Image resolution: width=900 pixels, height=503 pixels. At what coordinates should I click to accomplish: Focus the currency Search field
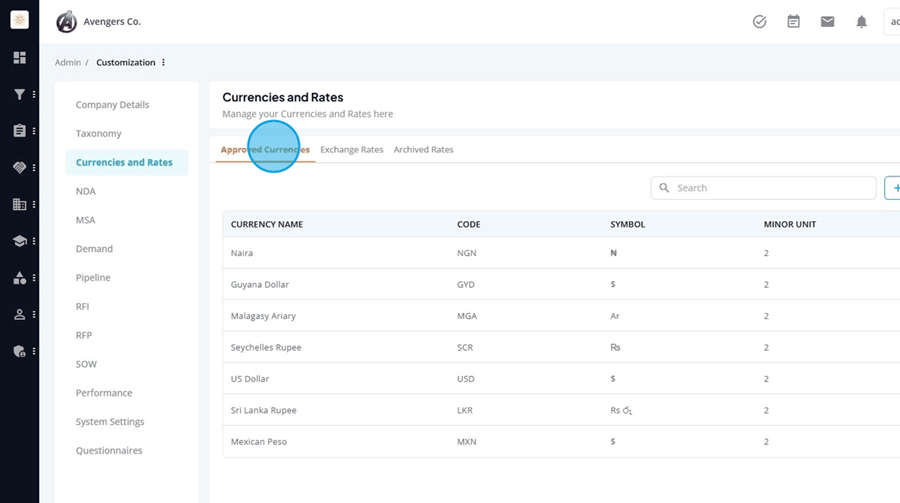coord(763,188)
